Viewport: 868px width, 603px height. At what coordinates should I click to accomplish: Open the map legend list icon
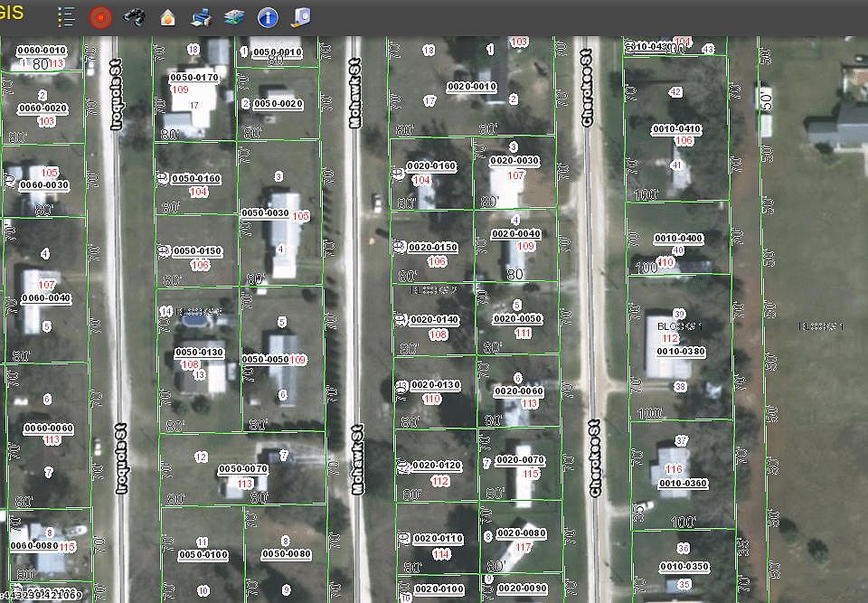[x=66, y=16]
